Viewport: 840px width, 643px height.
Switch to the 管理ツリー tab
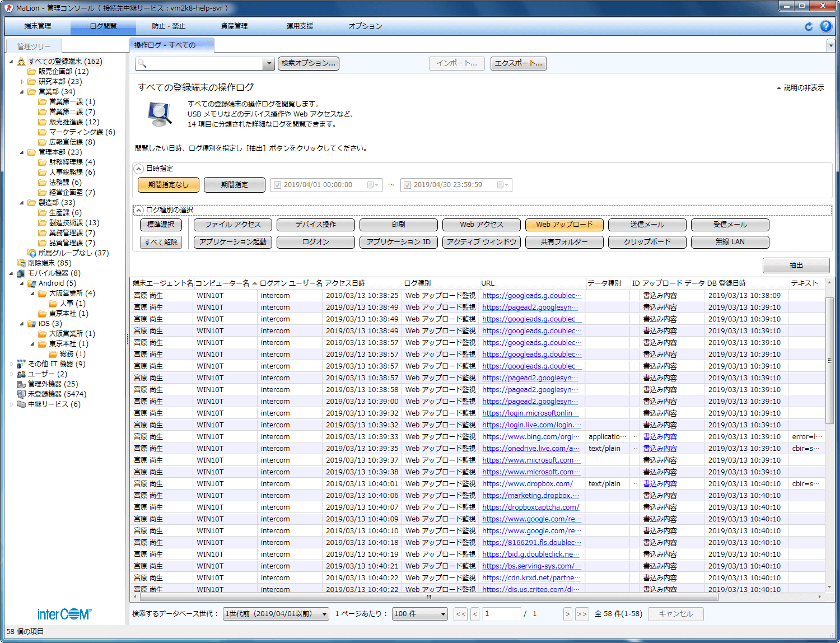[x=34, y=46]
